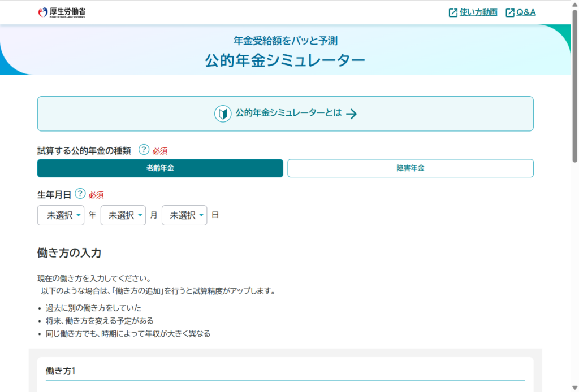Select 障害年金 as the pension type
579x392 pixels.
pyautogui.click(x=410, y=168)
